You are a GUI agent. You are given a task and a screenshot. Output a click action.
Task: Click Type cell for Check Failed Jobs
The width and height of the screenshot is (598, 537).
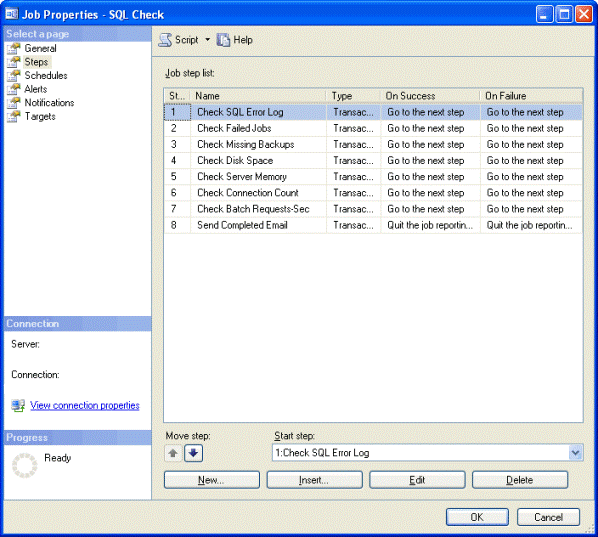click(354, 128)
